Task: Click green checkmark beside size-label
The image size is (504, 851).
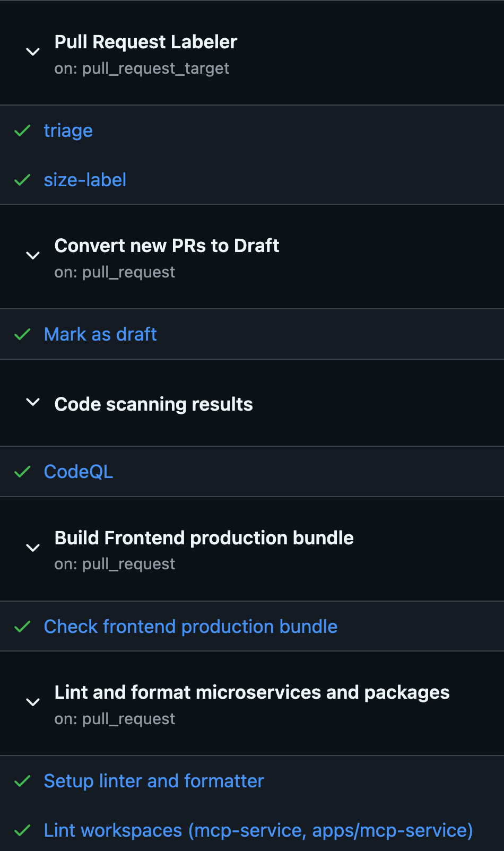Action: tap(22, 180)
